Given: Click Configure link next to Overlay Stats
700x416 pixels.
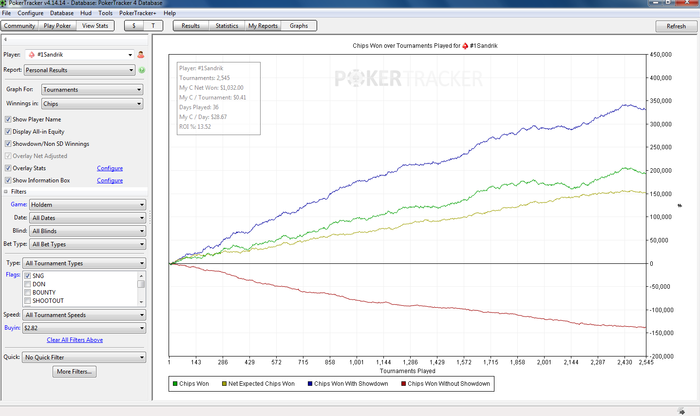Looking at the screenshot, I should [x=110, y=168].
